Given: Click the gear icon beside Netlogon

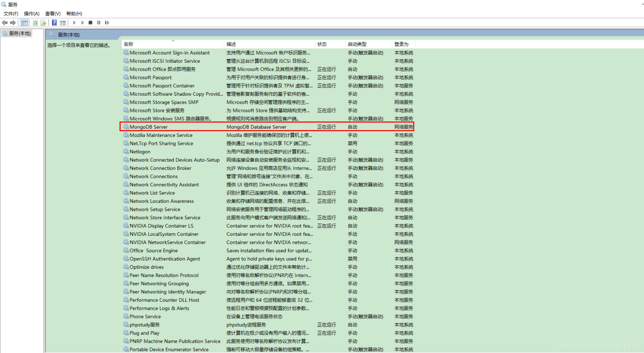Looking at the screenshot, I should click(x=126, y=151).
